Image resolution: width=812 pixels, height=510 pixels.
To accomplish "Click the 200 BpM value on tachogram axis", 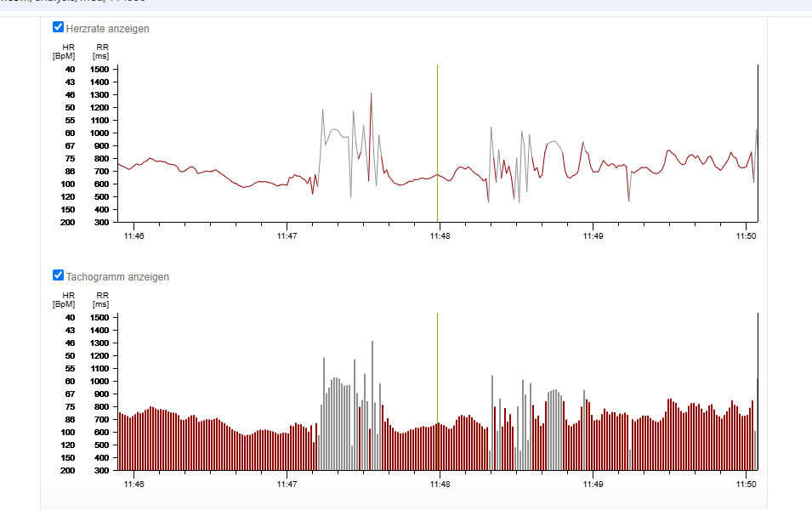I will [x=67, y=470].
